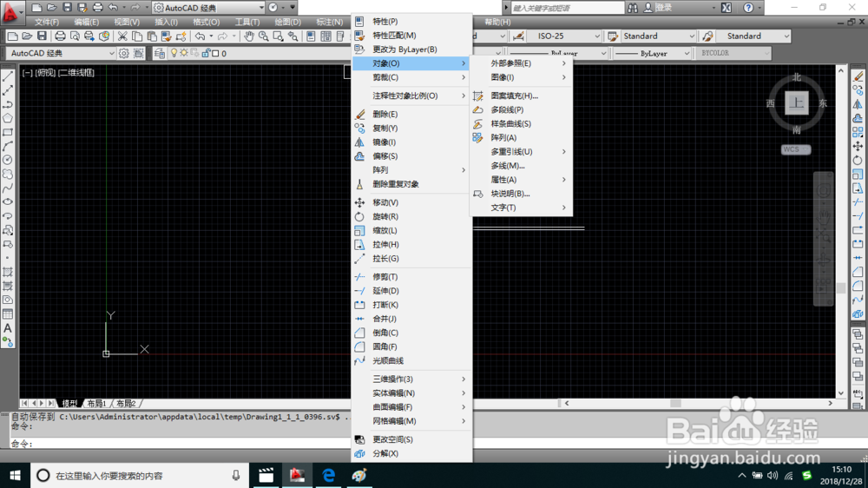Select 圆角(F) fillet menu entry
868x488 pixels.
point(411,346)
